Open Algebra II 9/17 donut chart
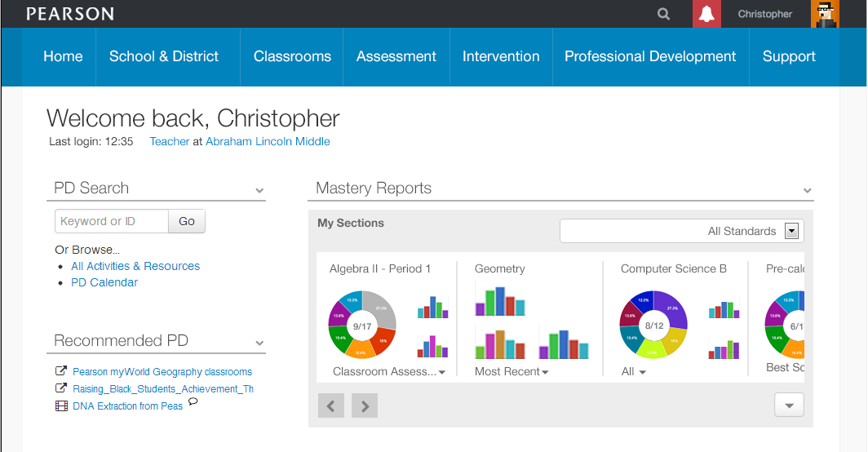This screenshot has height=452, width=868. point(362,325)
